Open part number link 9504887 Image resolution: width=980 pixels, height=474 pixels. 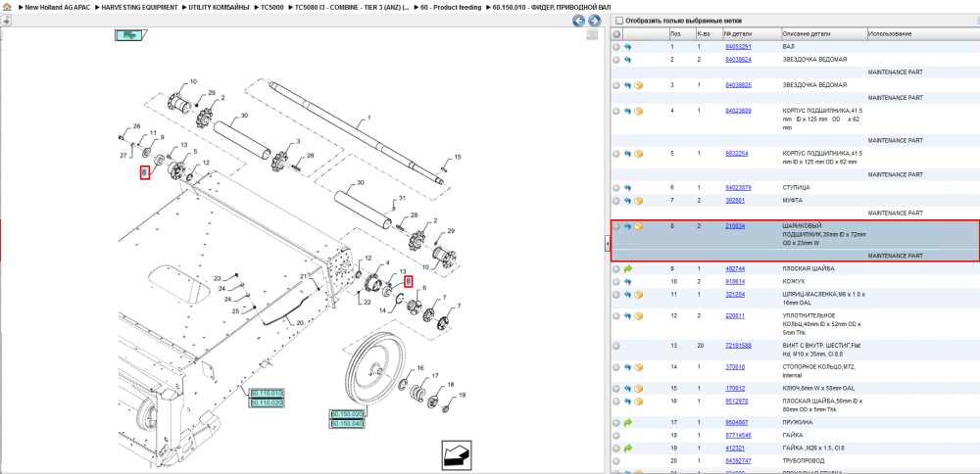coord(736,422)
